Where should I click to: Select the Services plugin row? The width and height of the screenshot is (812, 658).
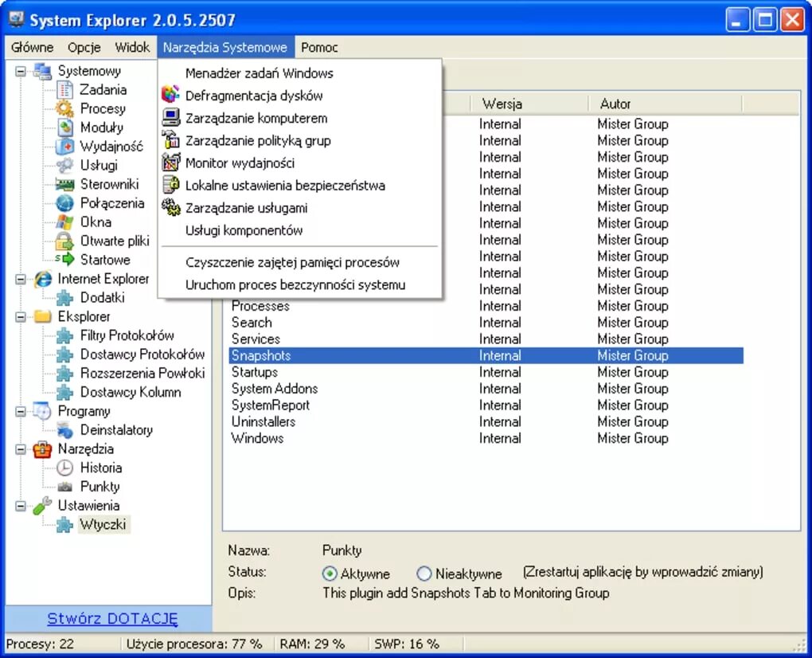[486, 339]
